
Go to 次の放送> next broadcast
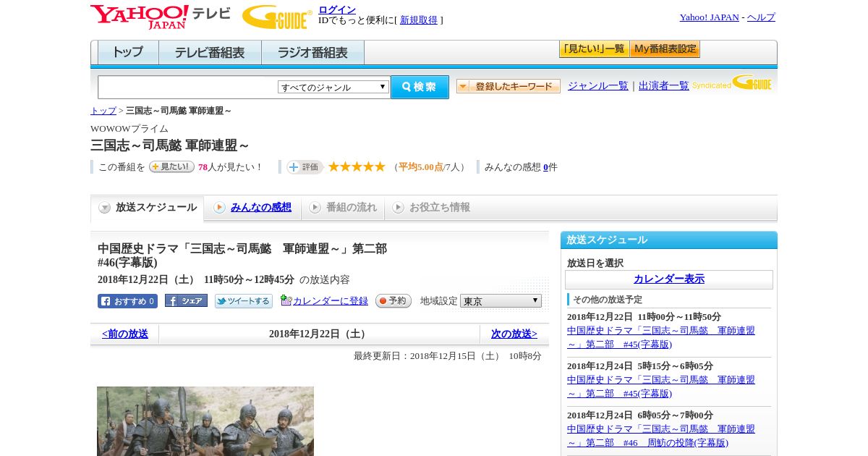514,334
